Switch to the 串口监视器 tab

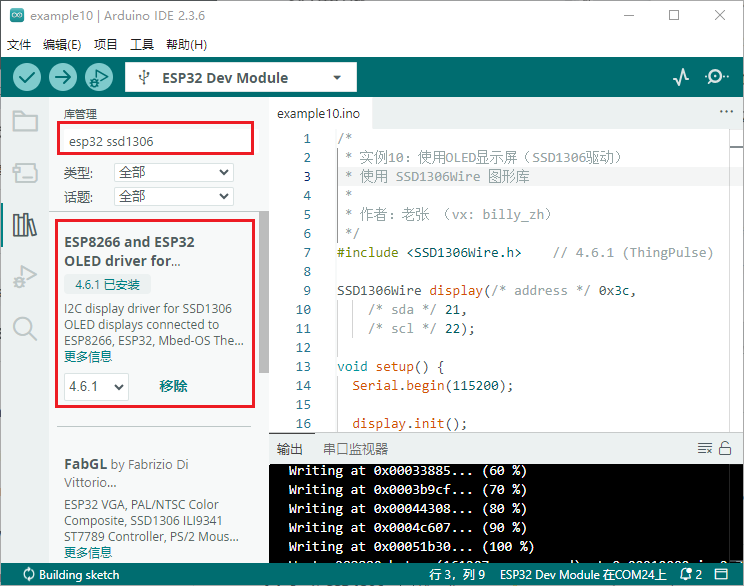point(355,449)
